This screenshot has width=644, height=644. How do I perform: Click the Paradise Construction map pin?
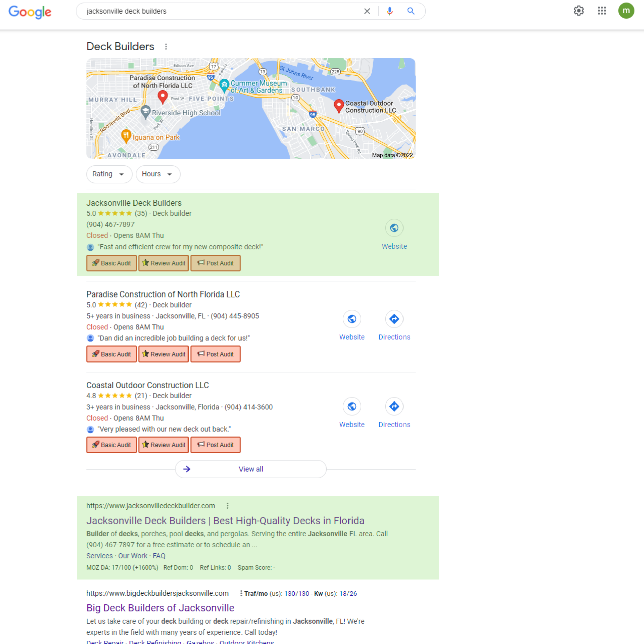click(x=163, y=97)
